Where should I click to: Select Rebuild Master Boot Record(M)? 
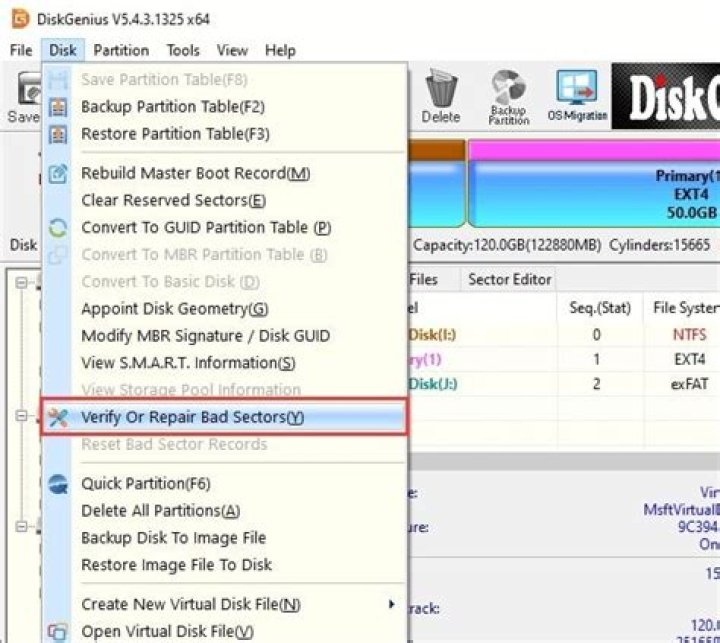(225, 174)
